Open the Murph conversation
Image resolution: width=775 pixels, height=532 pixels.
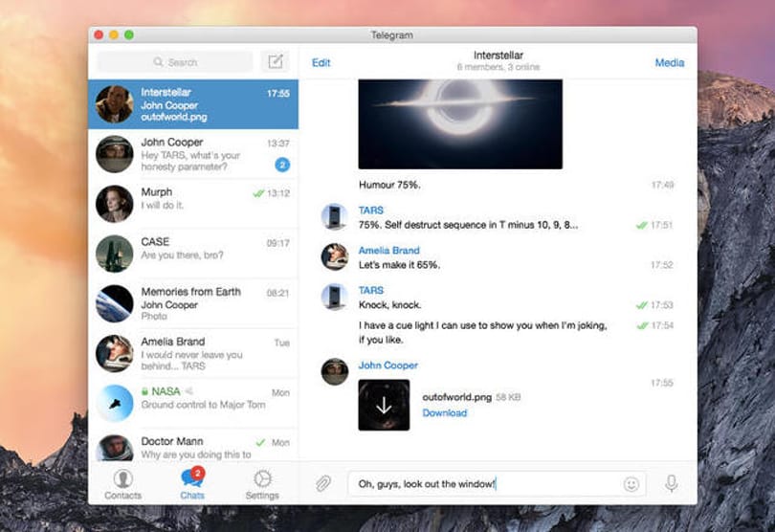pos(193,204)
